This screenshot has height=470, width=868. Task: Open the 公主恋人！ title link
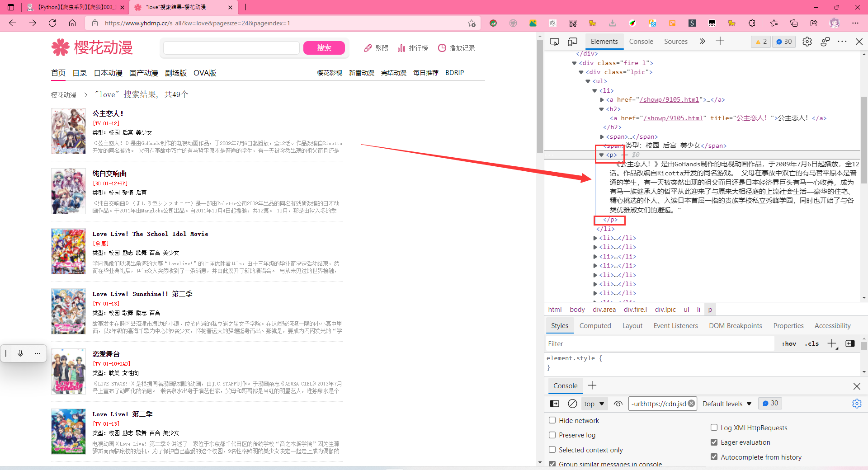(x=108, y=113)
